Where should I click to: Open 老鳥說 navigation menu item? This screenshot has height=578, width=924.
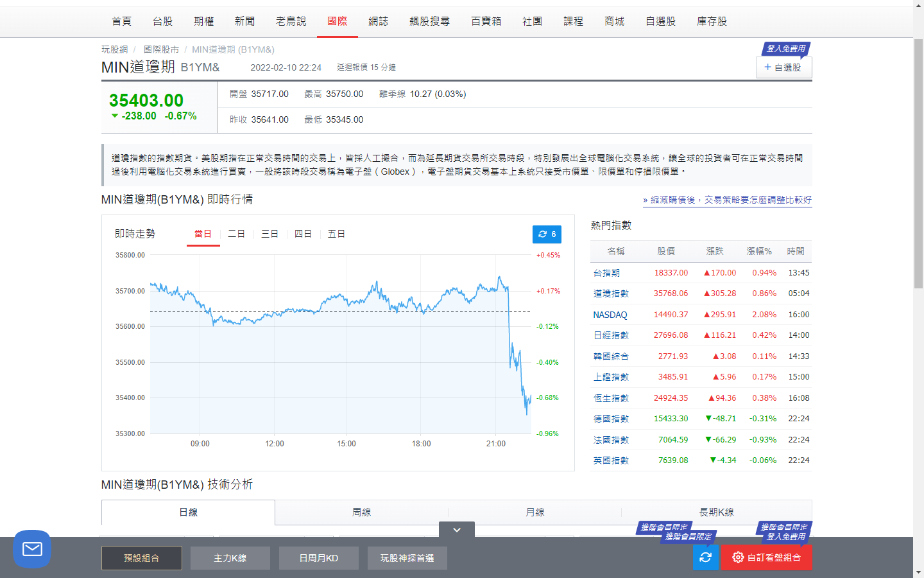(291, 21)
